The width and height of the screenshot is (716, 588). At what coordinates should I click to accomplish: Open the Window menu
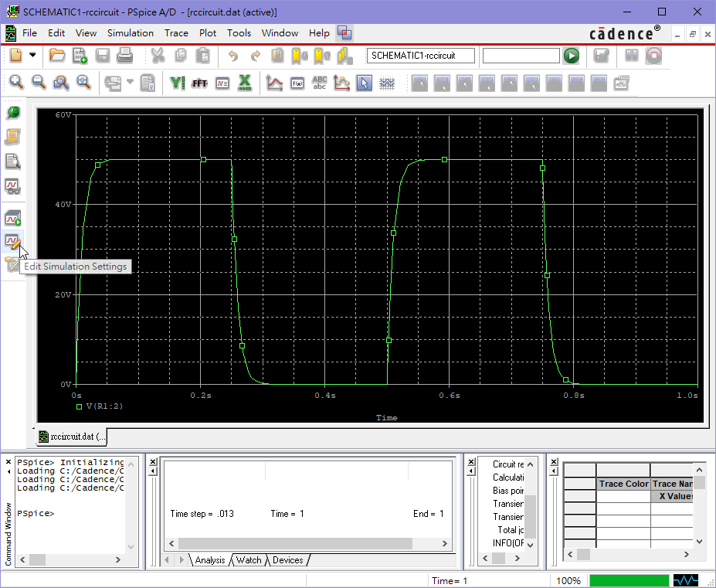[280, 33]
